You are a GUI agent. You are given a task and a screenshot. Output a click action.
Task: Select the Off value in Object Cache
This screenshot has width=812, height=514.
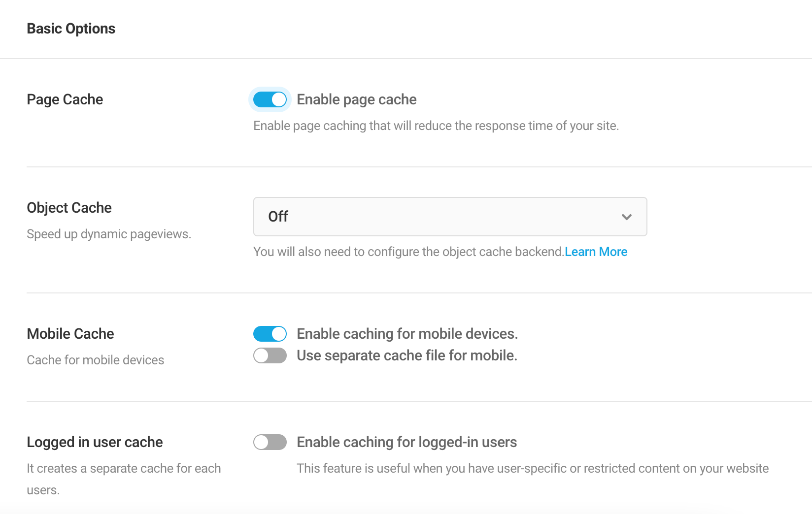[x=277, y=217]
